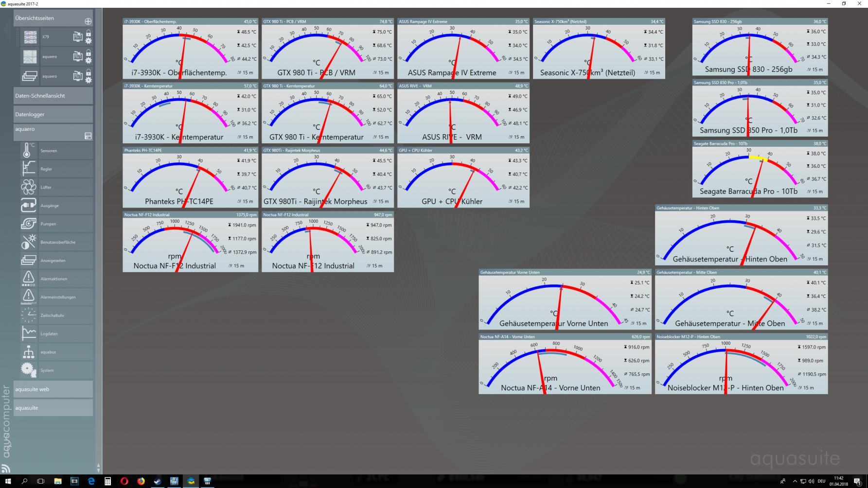Open Steam from the taskbar
868x488 pixels.
click(x=158, y=481)
